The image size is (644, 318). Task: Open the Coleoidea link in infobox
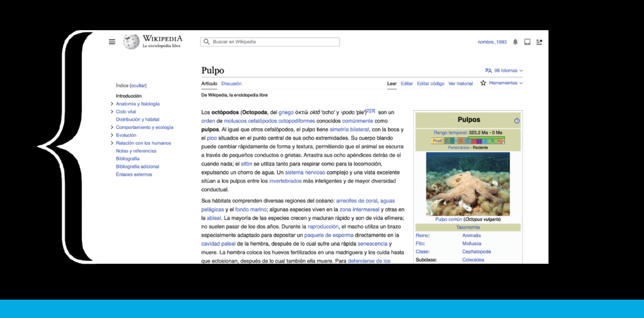pyautogui.click(x=473, y=260)
